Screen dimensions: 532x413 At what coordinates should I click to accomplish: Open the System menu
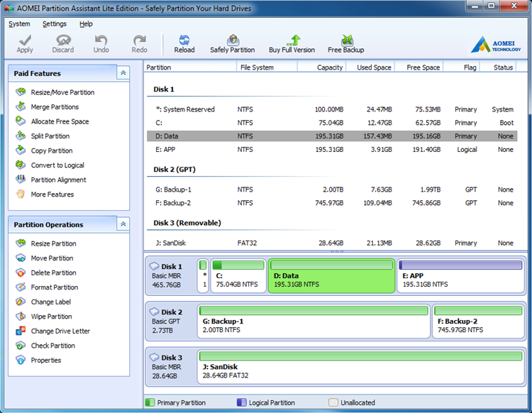click(x=19, y=23)
